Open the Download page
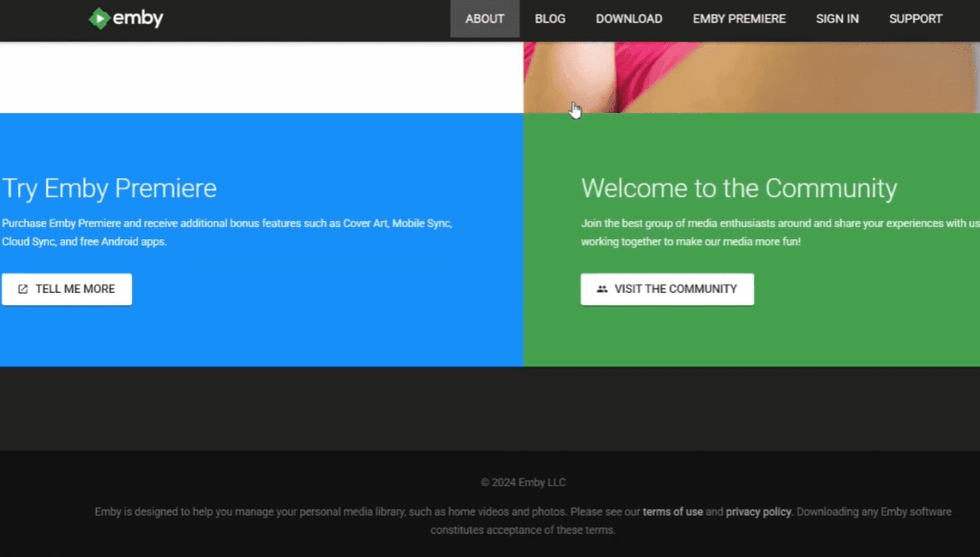This screenshot has height=557, width=980. click(x=629, y=19)
